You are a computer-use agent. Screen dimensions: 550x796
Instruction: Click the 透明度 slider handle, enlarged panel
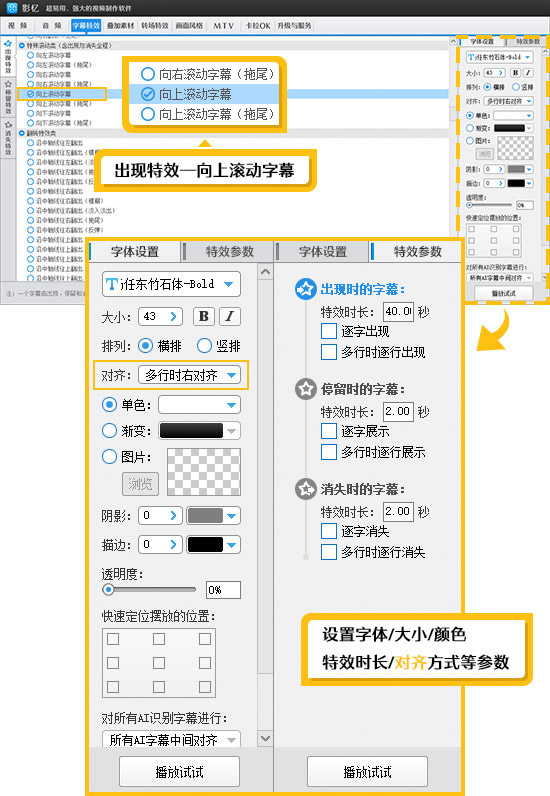(x=108, y=589)
